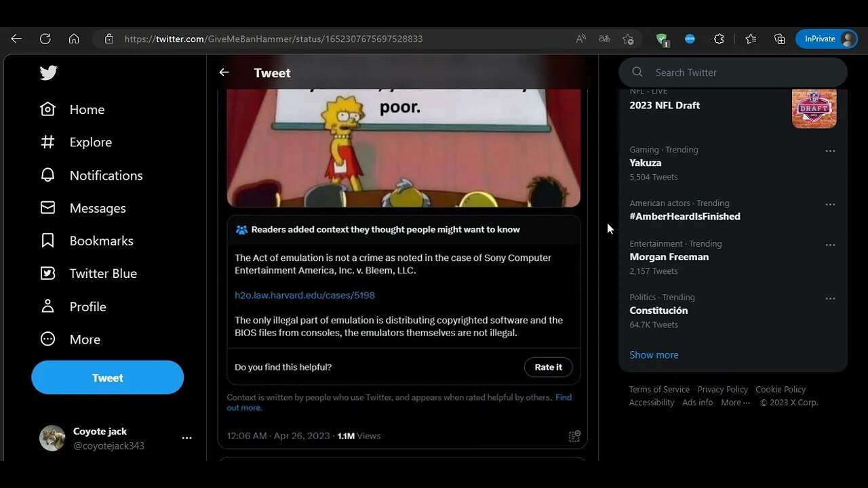Open the Favorites list icon
Screen dimensions: 868x488
751,39
